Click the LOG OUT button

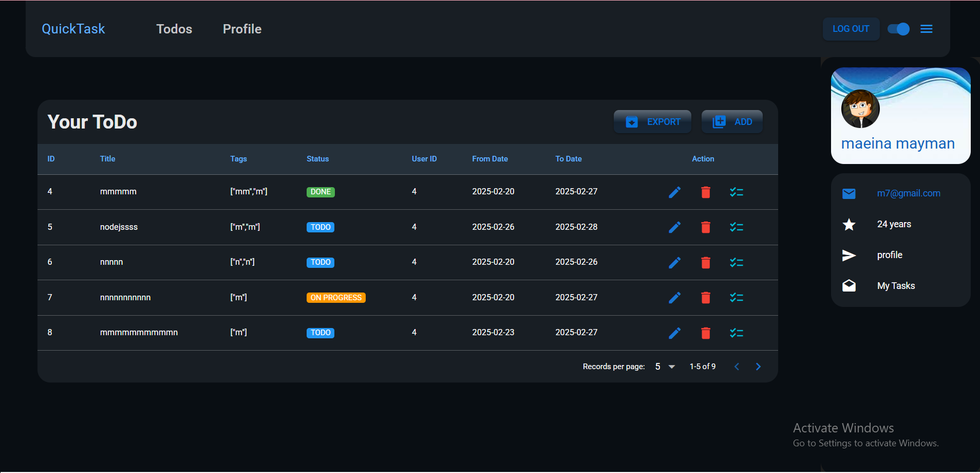point(851,29)
